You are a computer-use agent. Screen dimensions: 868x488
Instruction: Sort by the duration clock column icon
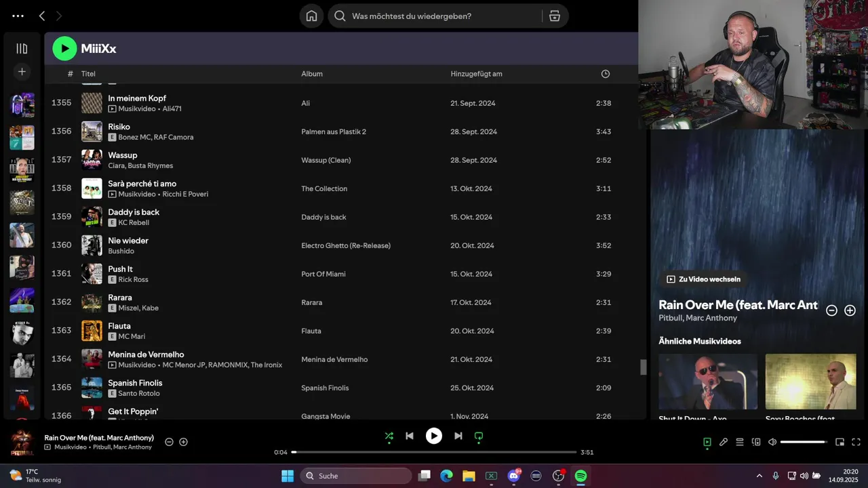pos(606,74)
